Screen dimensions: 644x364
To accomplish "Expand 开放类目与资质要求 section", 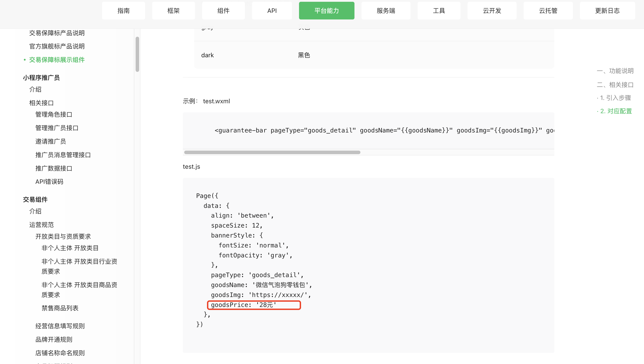I will tap(63, 236).
